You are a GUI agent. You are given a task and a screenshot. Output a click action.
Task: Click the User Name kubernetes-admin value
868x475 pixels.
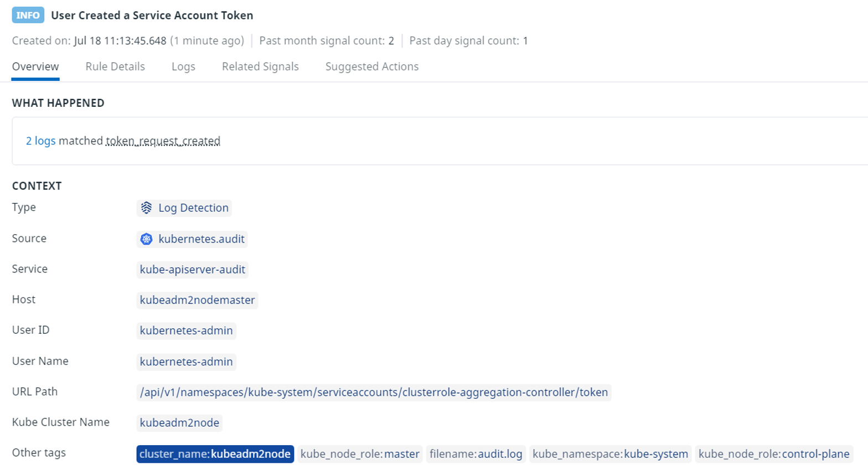click(x=186, y=362)
